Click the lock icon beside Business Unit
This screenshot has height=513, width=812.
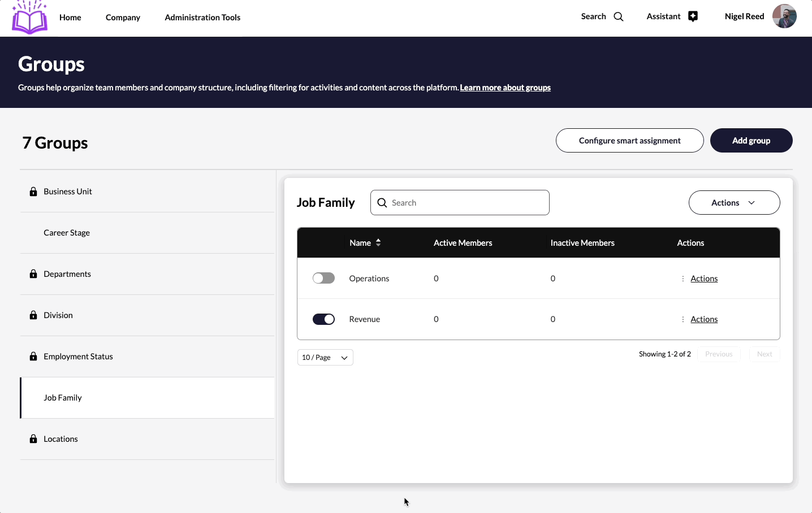(33, 192)
